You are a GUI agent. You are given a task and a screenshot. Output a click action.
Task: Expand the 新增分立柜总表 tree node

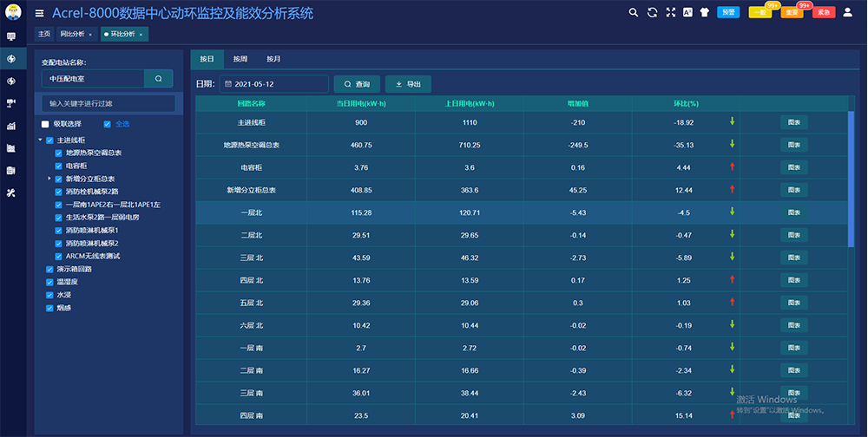(x=49, y=178)
